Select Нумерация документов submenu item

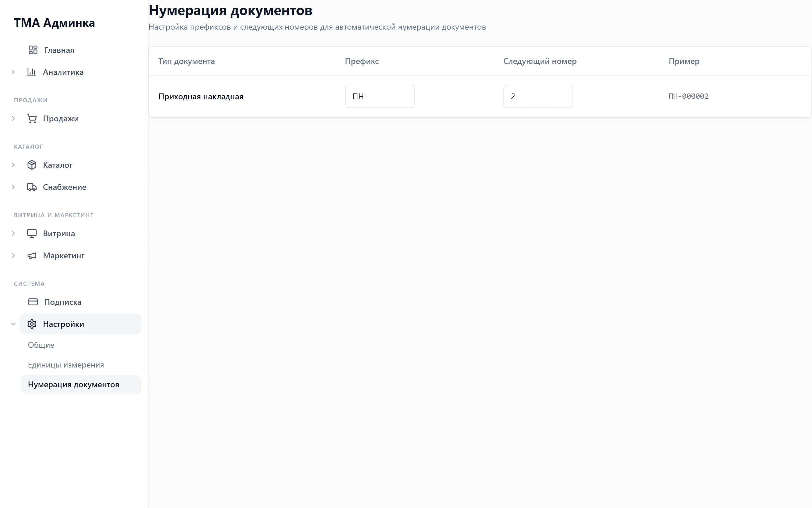coord(81,384)
